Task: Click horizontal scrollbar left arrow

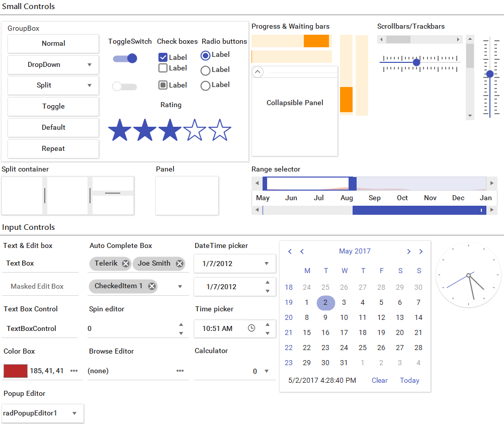Action: (382, 40)
